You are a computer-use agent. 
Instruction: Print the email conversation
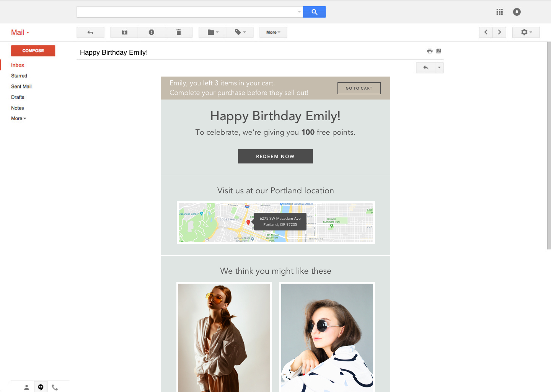click(430, 51)
